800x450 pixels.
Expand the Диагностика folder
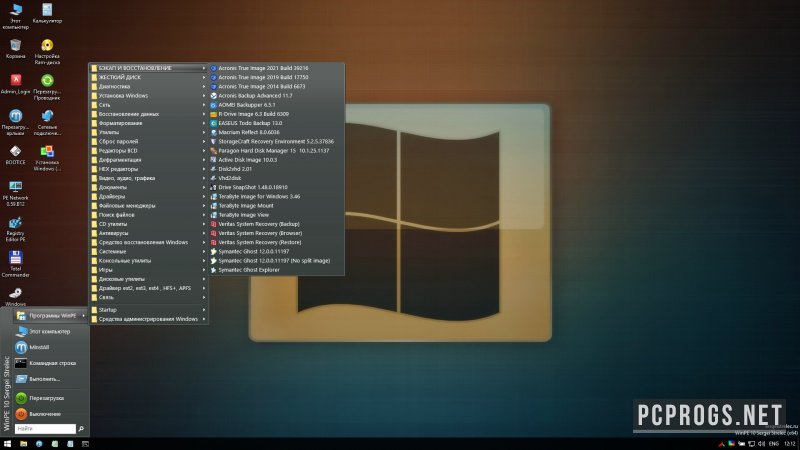(148, 86)
